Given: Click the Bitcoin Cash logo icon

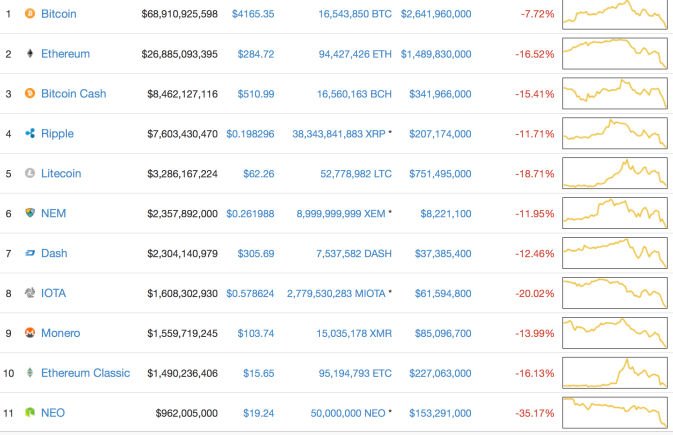Looking at the screenshot, I should click(x=30, y=93).
